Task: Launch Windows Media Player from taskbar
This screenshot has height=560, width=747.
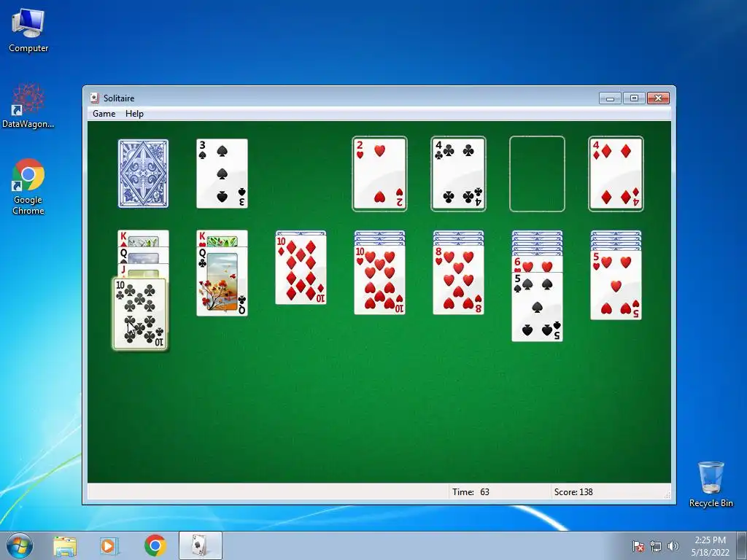Action: click(x=109, y=545)
